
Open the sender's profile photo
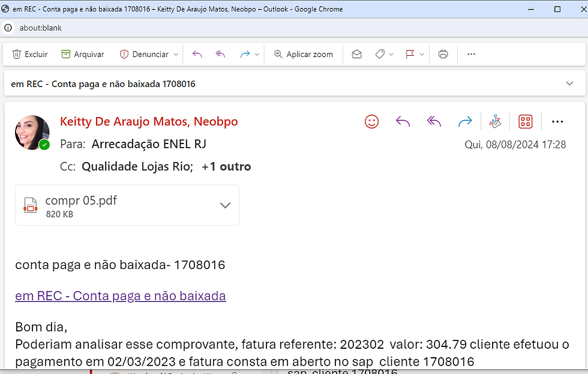coord(32,133)
